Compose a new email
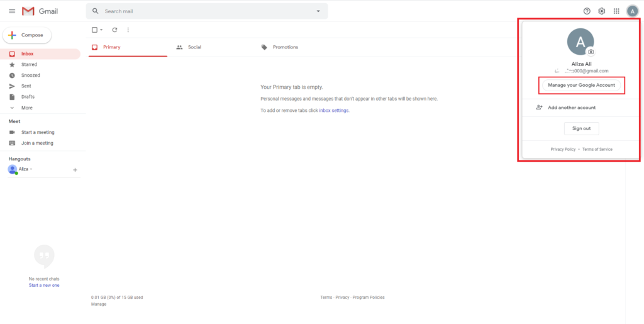Image resolution: width=644 pixels, height=324 pixels. click(x=27, y=35)
